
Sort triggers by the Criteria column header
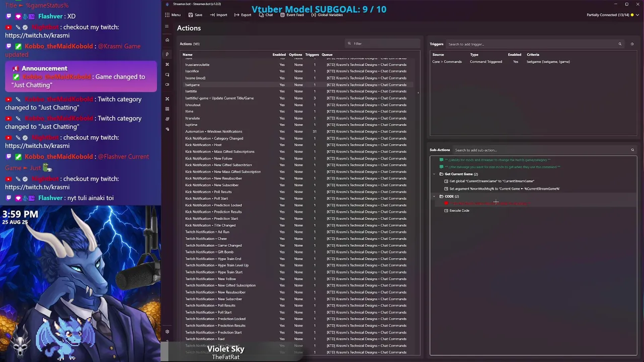[x=533, y=54]
